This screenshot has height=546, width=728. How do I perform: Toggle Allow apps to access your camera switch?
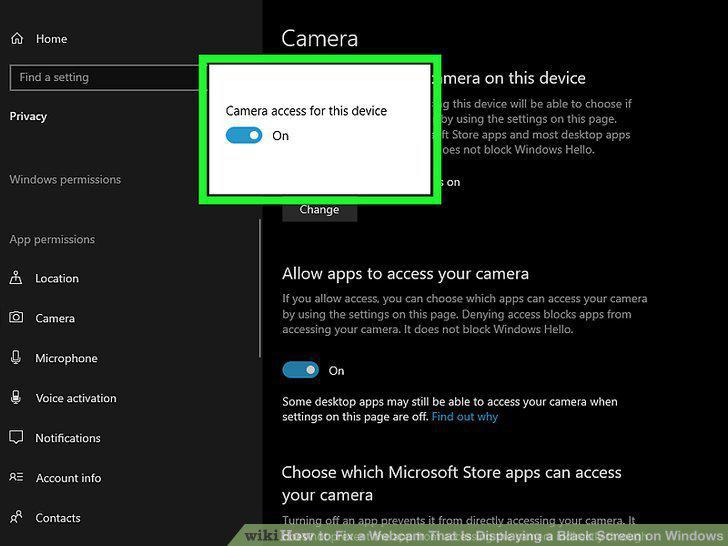[300, 370]
